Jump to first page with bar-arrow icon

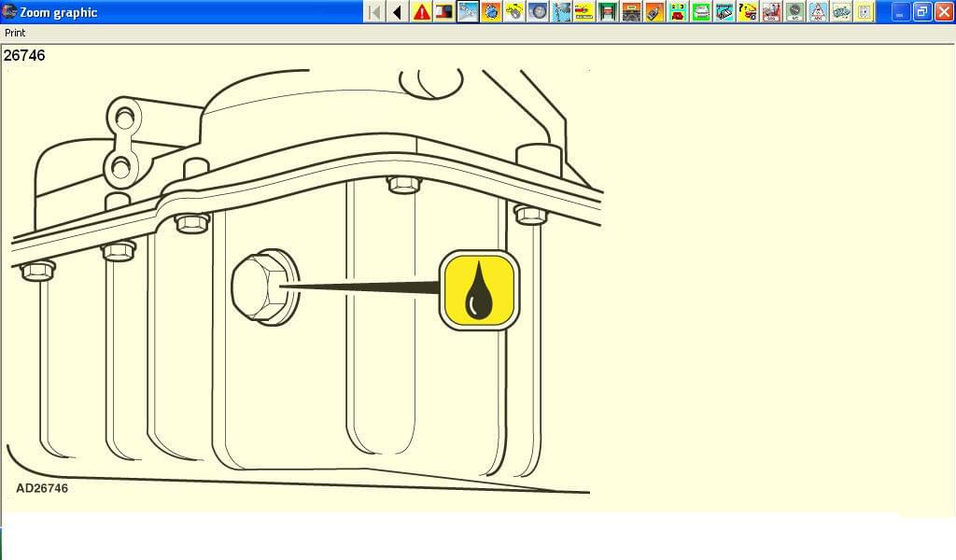pos(375,11)
